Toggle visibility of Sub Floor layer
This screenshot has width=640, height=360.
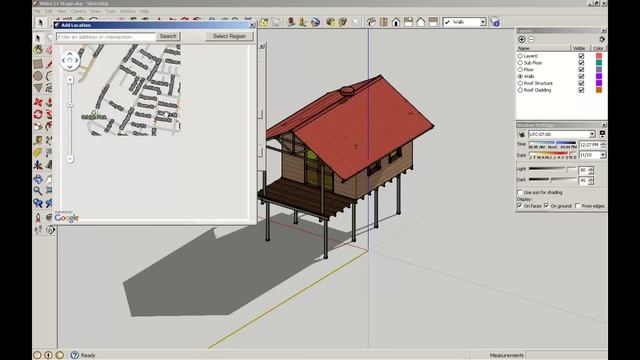[581, 63]
